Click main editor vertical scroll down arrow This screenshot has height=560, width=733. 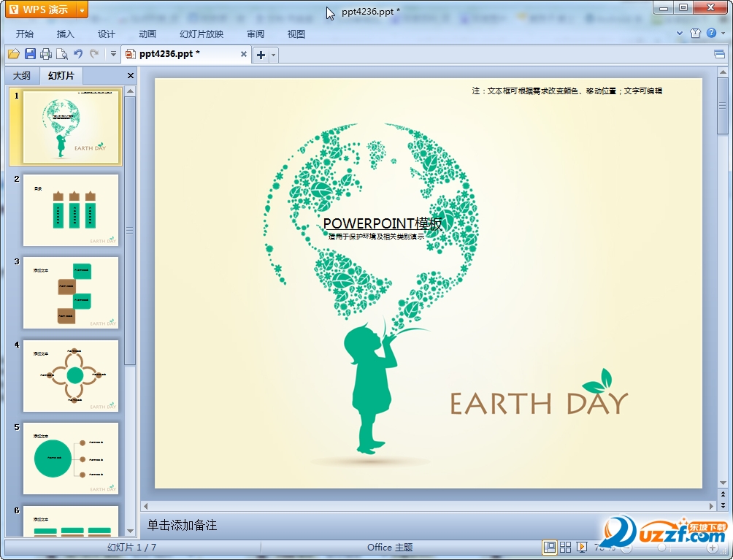point(723,483)
